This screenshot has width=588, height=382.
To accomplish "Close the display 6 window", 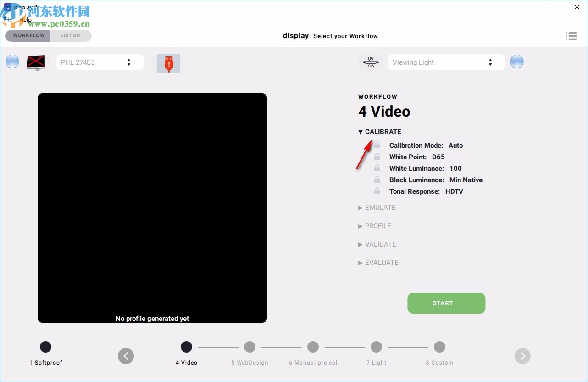I will coord(577,7).
